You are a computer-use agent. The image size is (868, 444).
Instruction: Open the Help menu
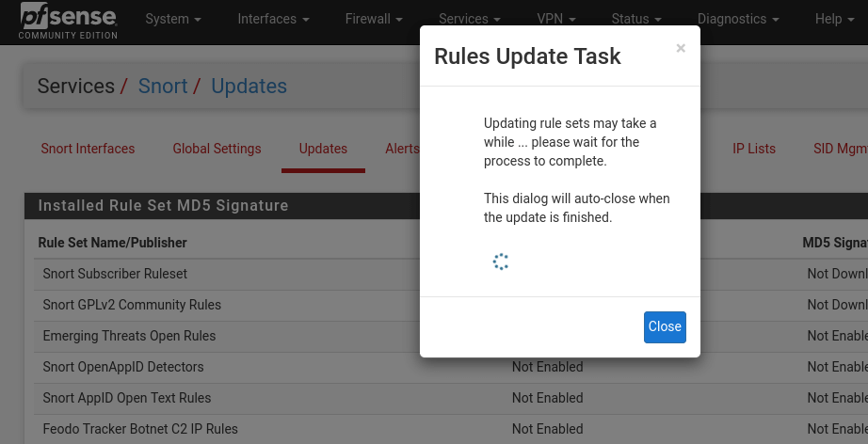(x=834, y=19)
